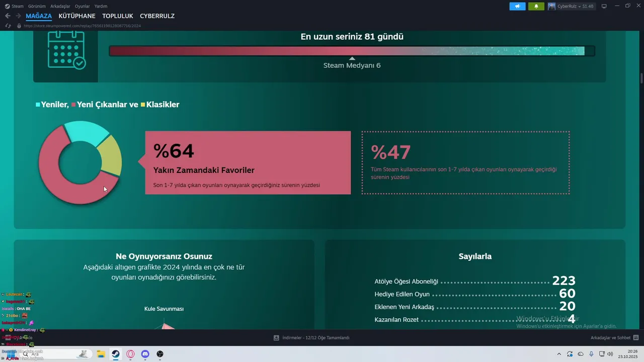Reload the page with the refresh icon
This screenshot has height=362, width=644.
tap(8, 26)
